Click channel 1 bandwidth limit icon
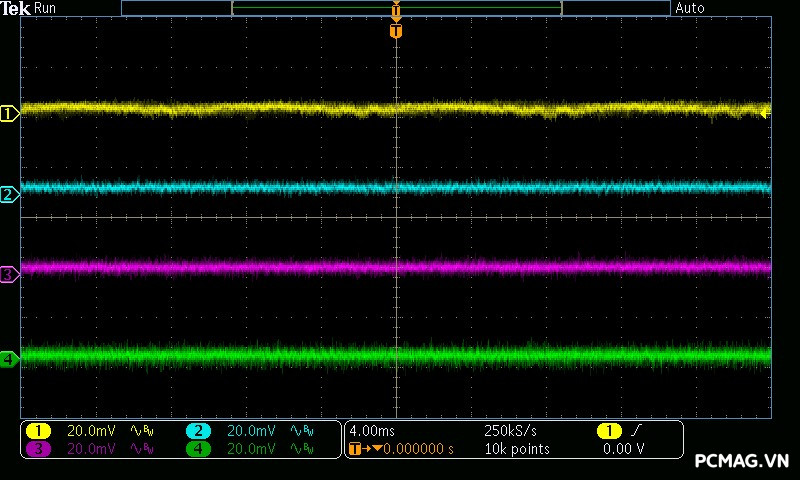Screen dimensions: 800x480 pos(141,431)
